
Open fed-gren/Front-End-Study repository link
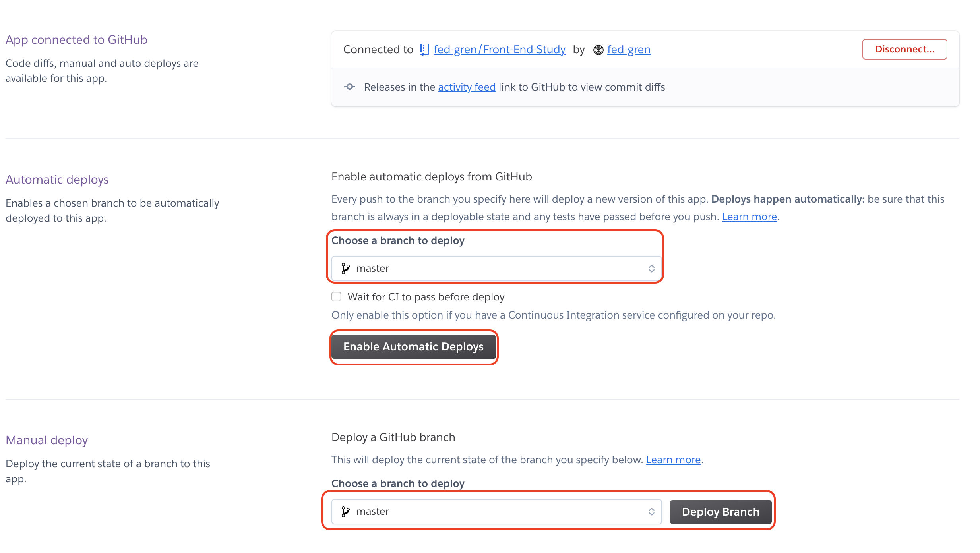pyautogui.click(x=499, y=50)
